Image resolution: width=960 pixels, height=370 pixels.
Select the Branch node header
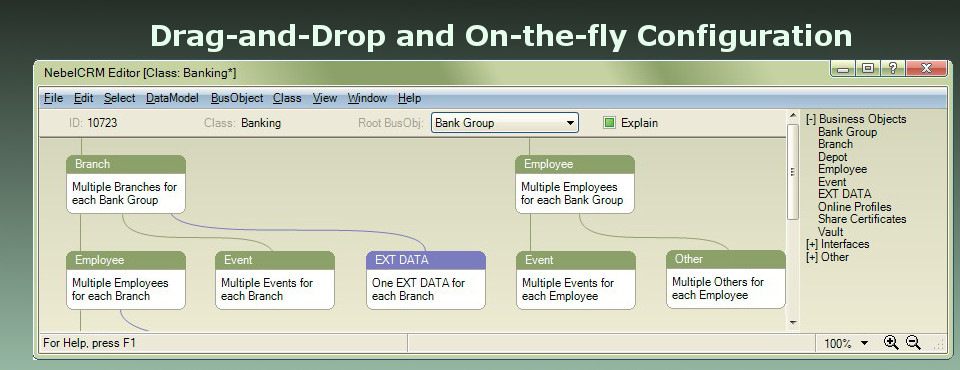click(x=126, y=164)
